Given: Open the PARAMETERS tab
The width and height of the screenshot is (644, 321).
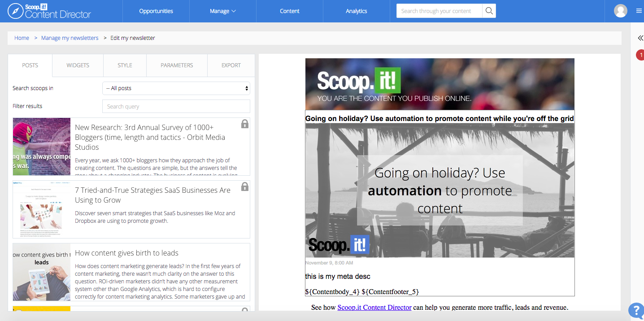Looking at the screenshot, I should [177, 65].
